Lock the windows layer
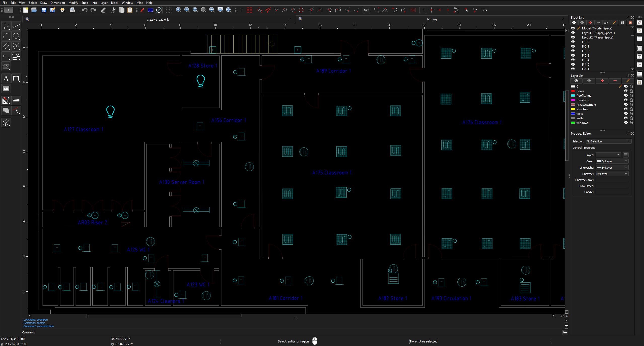This screenshot has height=346, width=644. point(631,123)
